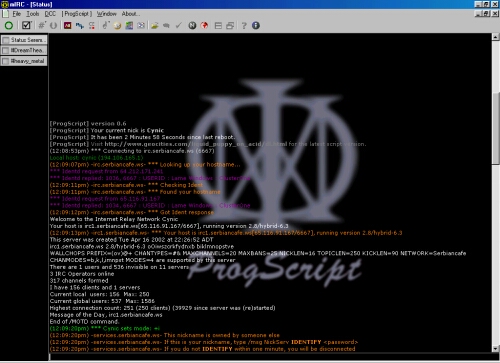This screenshot has width=500, height=363.
Task: Click 'End of /MOTD command.' line
Action: point(84,322)
